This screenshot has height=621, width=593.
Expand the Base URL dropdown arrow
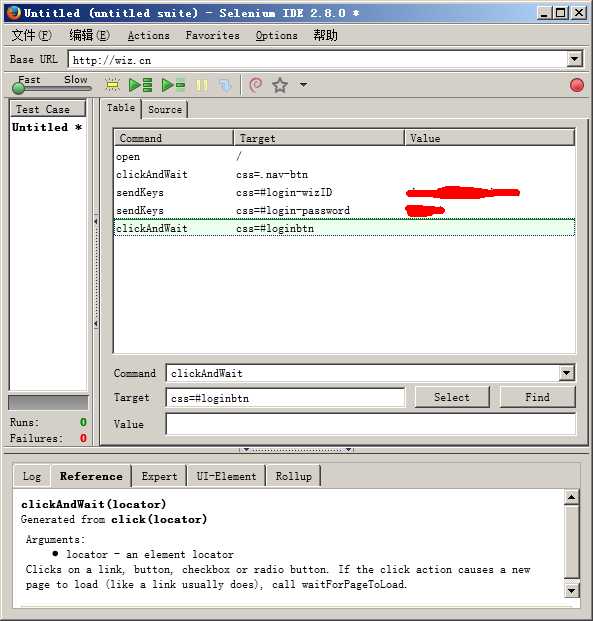574,60
